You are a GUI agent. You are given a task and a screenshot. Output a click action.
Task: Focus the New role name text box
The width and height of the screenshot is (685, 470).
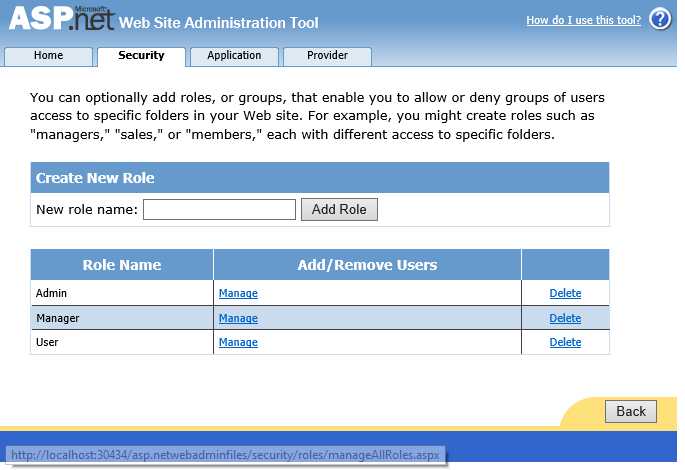tap(219, 210)
